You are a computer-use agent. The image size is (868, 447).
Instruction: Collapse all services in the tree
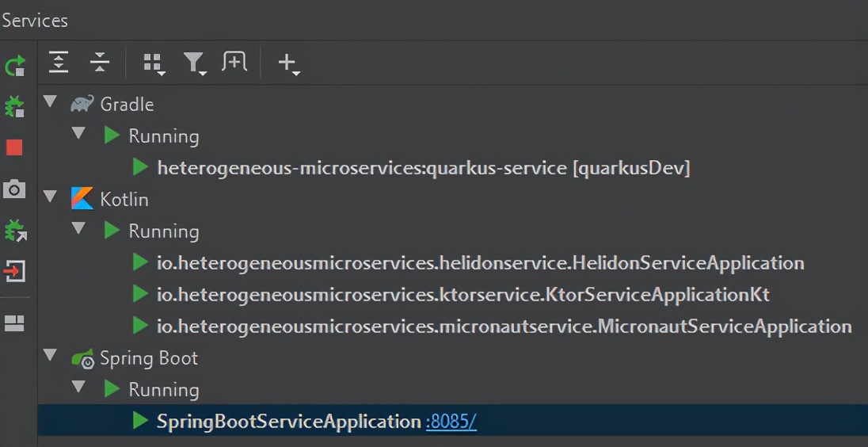pyautogui.click(x=100, y=62)
